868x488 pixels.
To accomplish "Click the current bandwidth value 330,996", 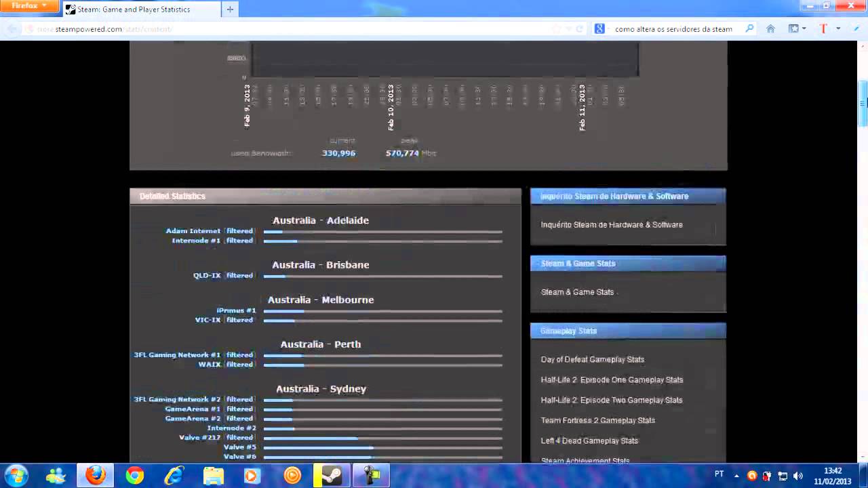I will point(338,153).
